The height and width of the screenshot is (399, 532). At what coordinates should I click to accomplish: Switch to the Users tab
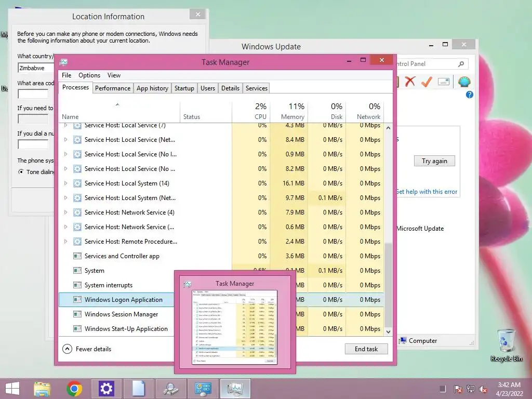coord(208,88)
